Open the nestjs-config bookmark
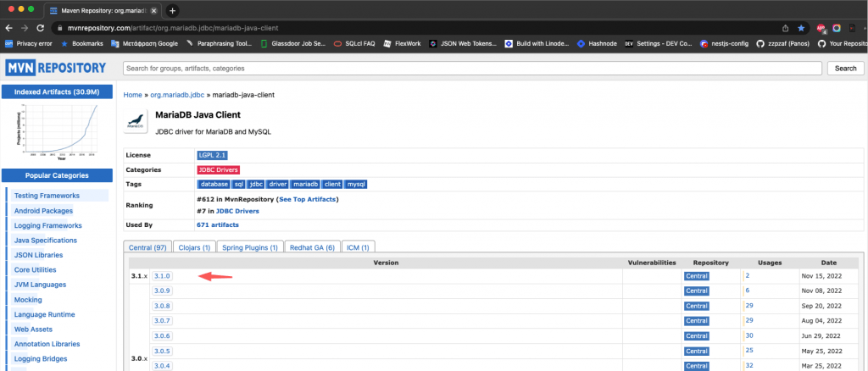The height and width of the screenshot is (371, 868). pos(725,43)
